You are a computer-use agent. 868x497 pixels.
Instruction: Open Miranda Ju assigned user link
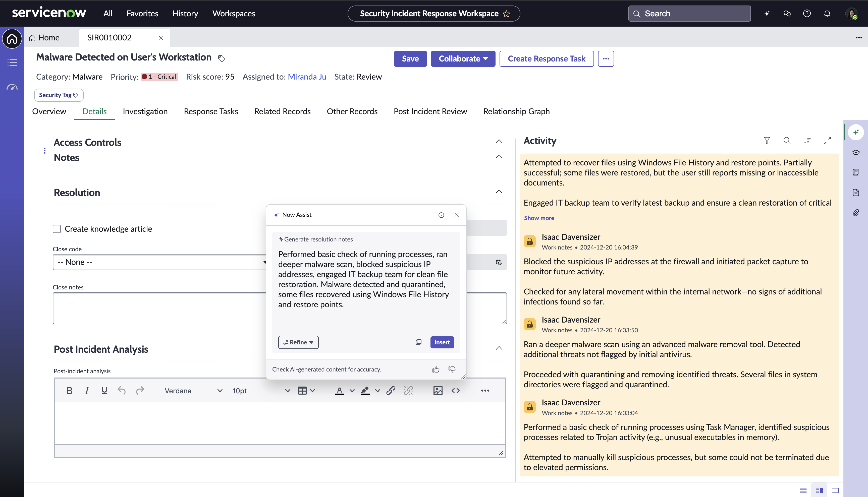[x=307, y=77]
